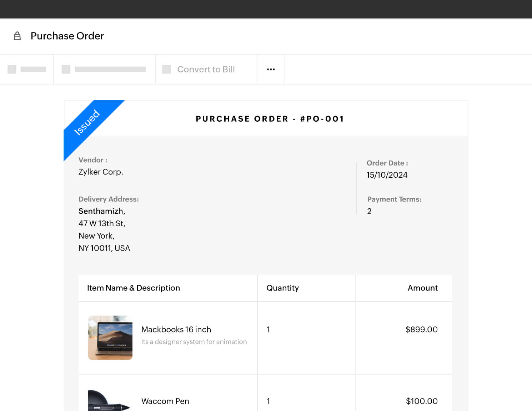Screen dimensions: 532x411
Task: Click the second toolbar placeholder icon
Action: coord(66,69)
